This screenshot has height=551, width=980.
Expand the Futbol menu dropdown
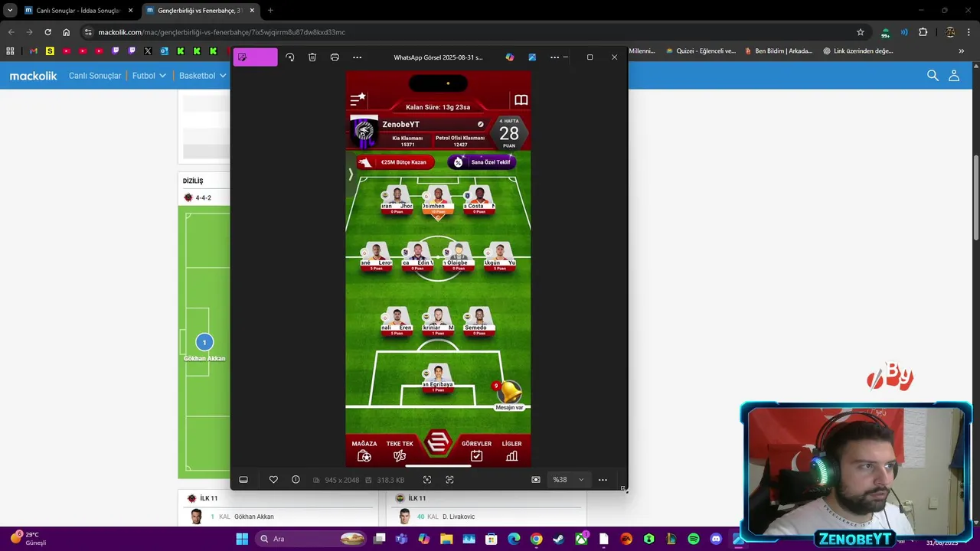(149, 76)
